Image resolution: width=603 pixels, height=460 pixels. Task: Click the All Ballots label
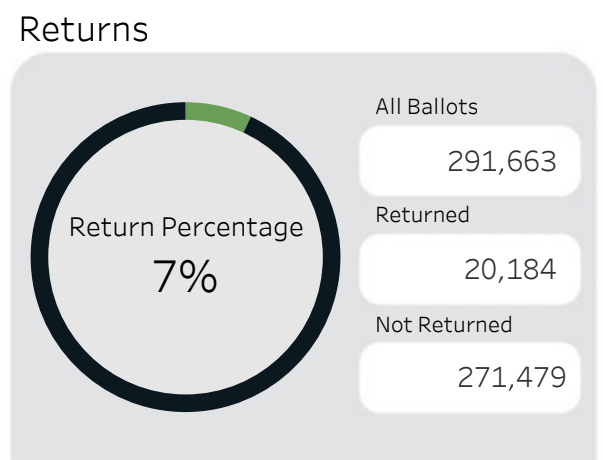(x=426, y=107)
